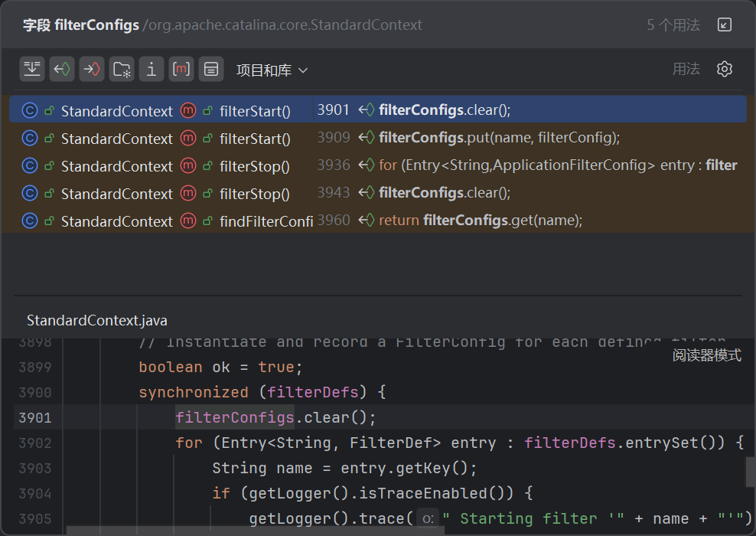Viewport: 756px width, 536px height.
Task: Click the info 'i' toolbar icon
Action: 152,70
